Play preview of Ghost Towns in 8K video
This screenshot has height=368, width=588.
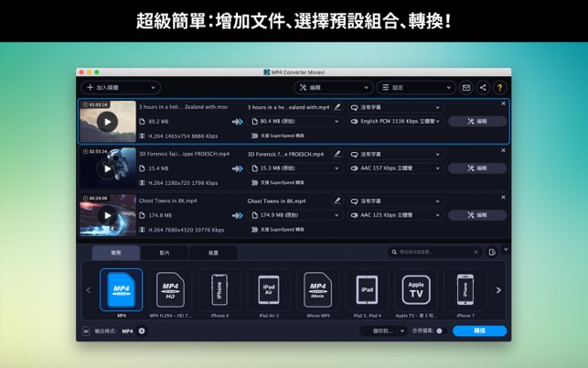(107, 215)
